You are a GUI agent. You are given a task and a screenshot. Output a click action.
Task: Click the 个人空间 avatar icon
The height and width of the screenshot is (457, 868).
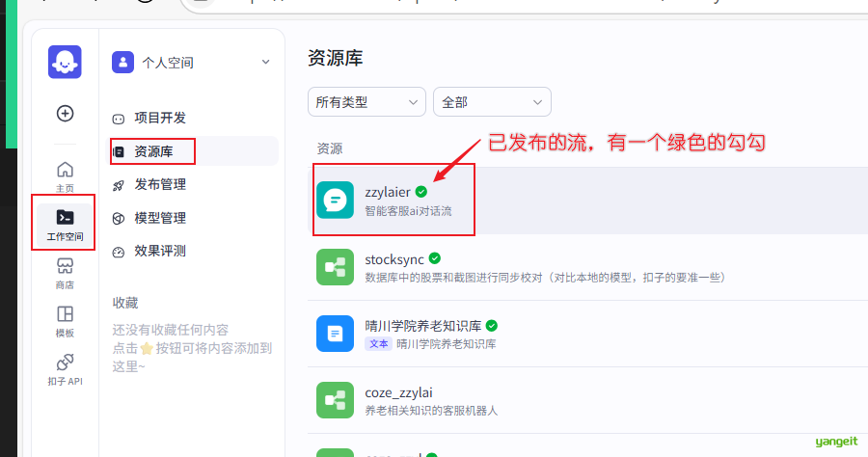[x=122, y=63]
